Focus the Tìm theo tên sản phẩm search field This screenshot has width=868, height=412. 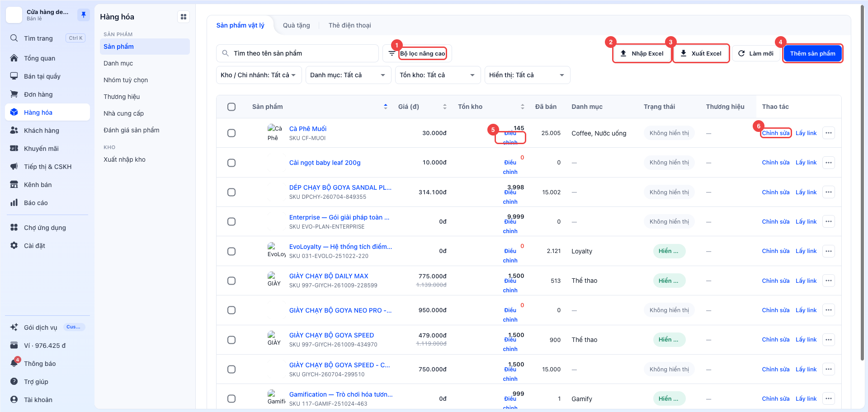click(x=297, y=53)
